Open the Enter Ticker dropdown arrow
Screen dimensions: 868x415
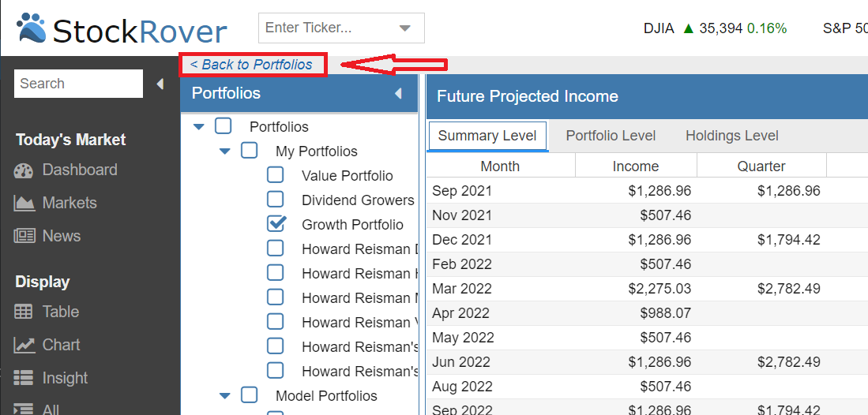click(404, 28)
